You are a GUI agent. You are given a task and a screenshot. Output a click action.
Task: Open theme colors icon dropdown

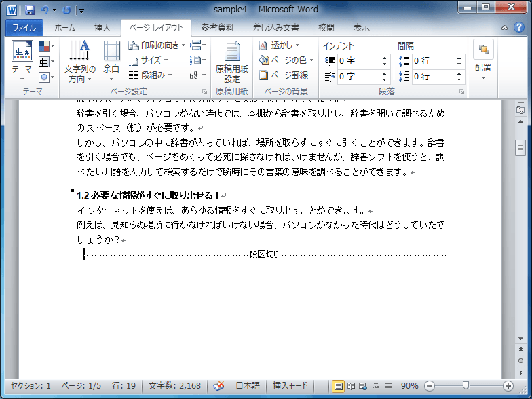tap(46, 46)
